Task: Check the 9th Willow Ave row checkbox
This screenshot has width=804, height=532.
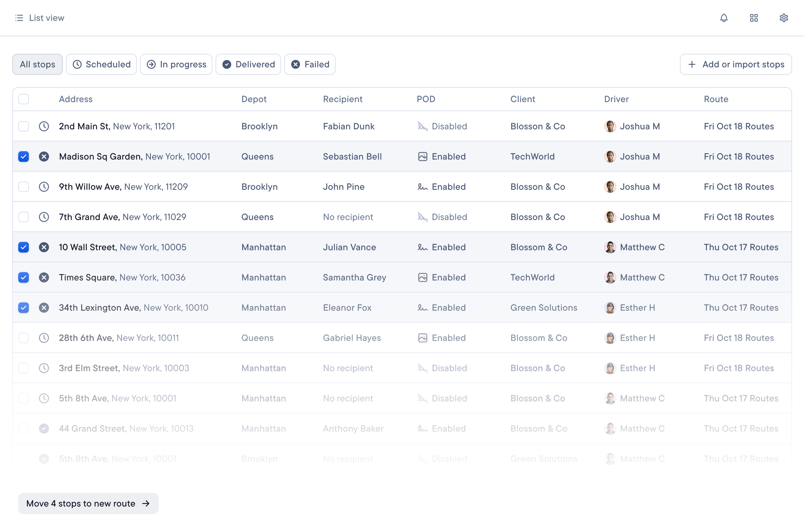Action: [23, 187]
